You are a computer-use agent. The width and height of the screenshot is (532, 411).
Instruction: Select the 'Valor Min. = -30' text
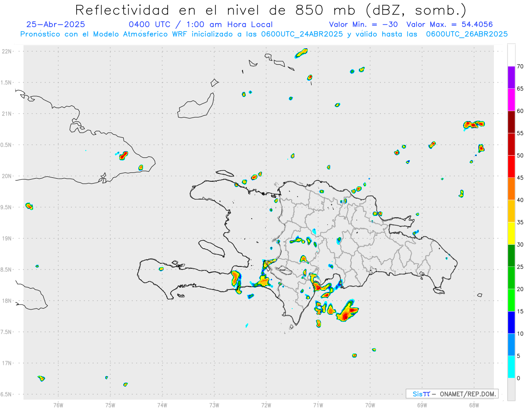[363, 25]
